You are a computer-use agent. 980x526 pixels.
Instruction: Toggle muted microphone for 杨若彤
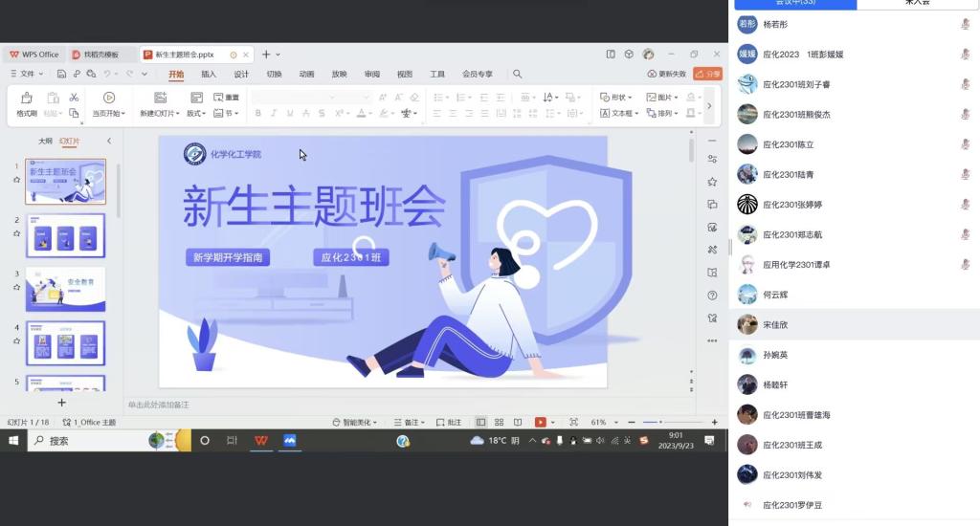(x=965, y=25)
